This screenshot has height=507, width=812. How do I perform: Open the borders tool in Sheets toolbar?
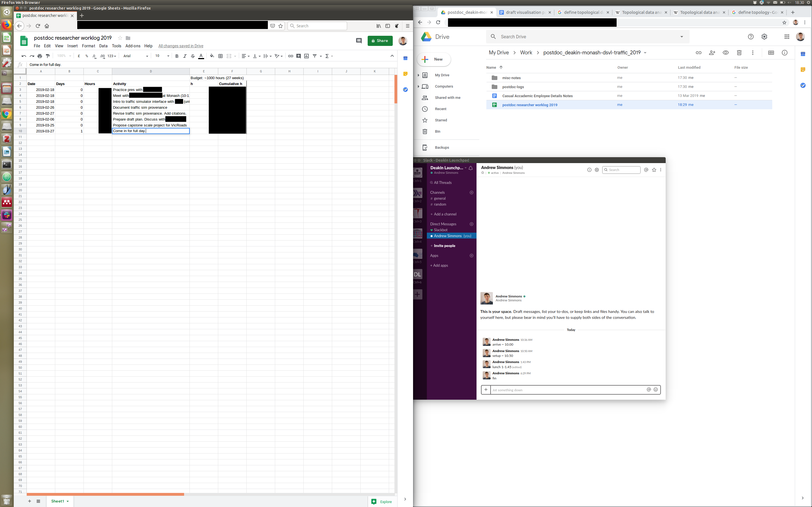point(220,56)
